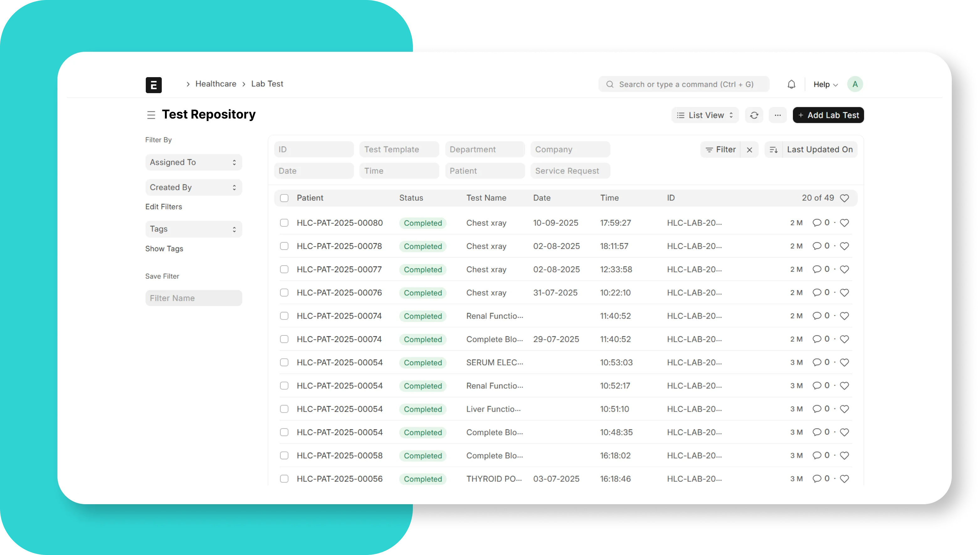980x555 pixels.
Task: Expand the Assigned To dropdown
Action: [193, 162]
